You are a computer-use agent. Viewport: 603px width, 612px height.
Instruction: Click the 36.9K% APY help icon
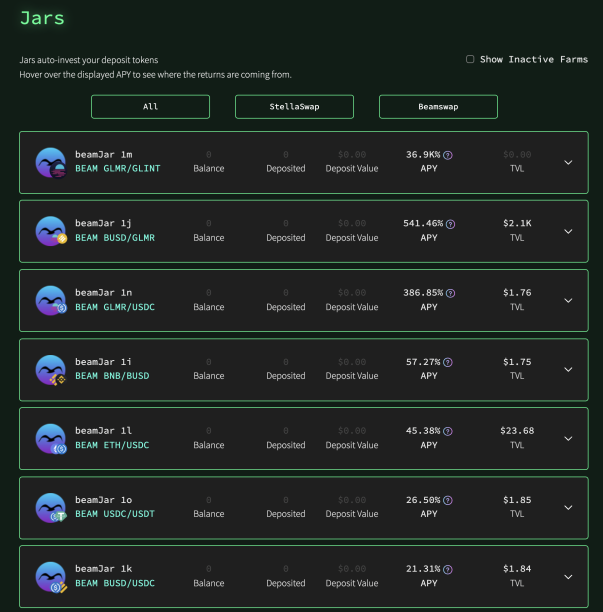[x=448, y=155]
